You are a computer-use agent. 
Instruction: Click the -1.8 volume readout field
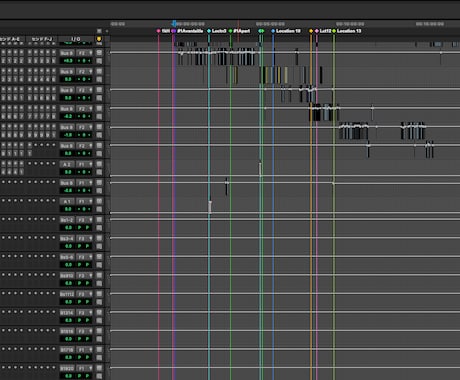pyautogui.click(x=68, y=135)
